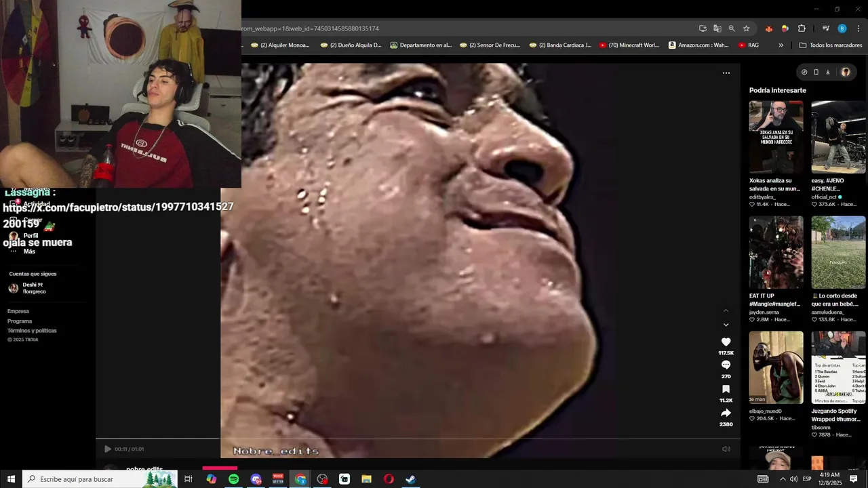This screenshot has width=868, height=488.
Task: Translate this page using the address bar icon
Action: tap(717, 28)
